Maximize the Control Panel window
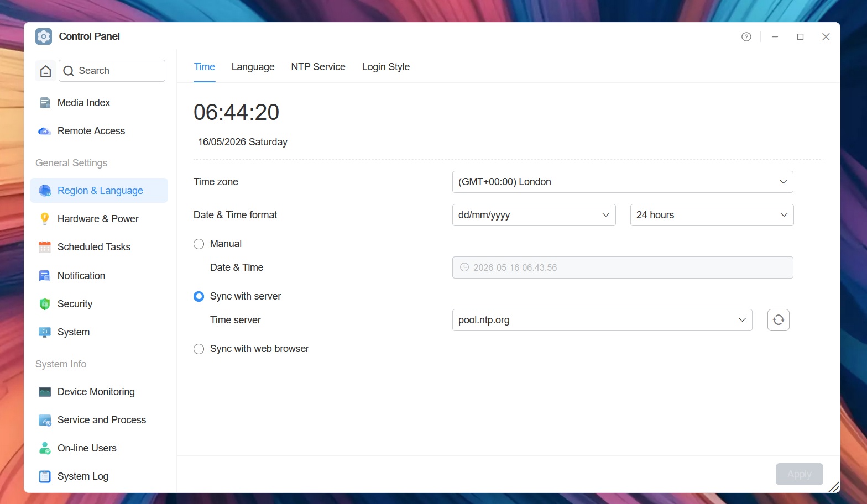Image resolution: width=867 pixels, height=504 pixels. (x=800, y=36)
